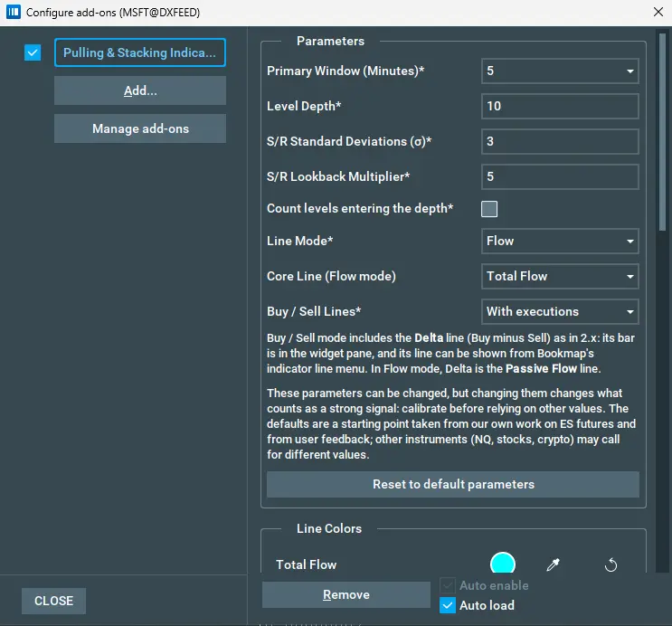Open the Line Mode dropdown showing Flow
672x626 pixels.
coord(560,241)
